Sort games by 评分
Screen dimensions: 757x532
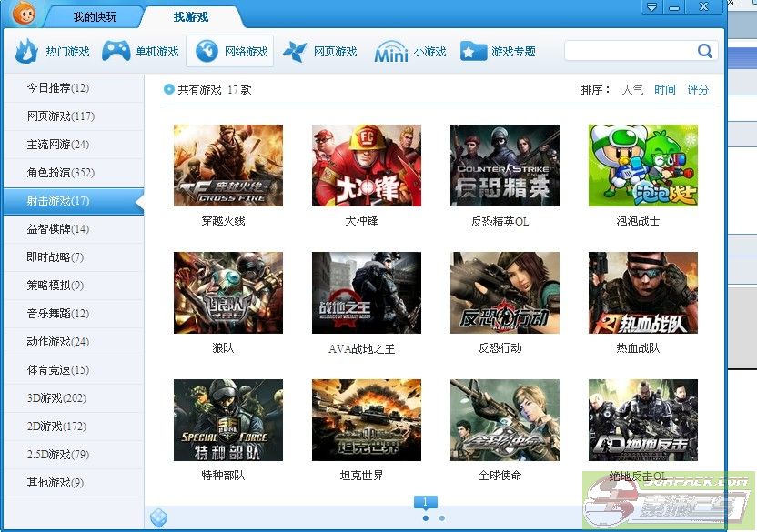pos(698,90)
